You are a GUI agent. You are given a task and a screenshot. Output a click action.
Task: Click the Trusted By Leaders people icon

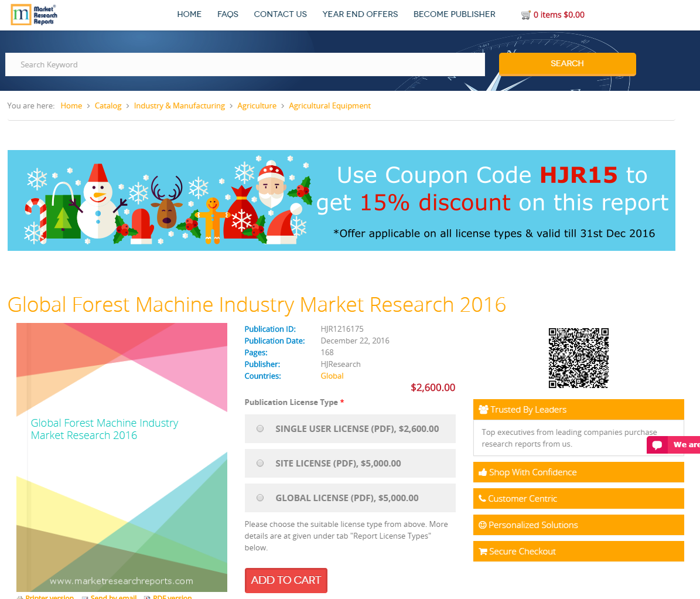(483, 409)
